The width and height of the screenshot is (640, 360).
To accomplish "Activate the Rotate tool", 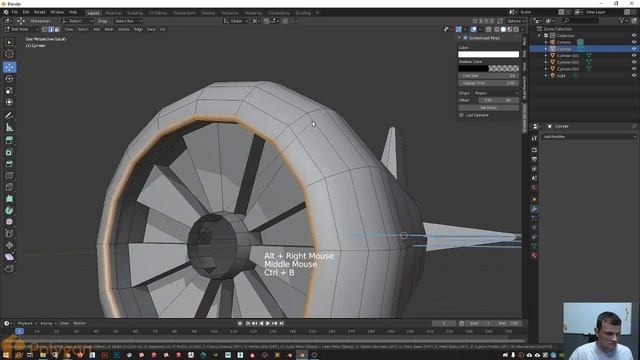I will tap(9, 78).
